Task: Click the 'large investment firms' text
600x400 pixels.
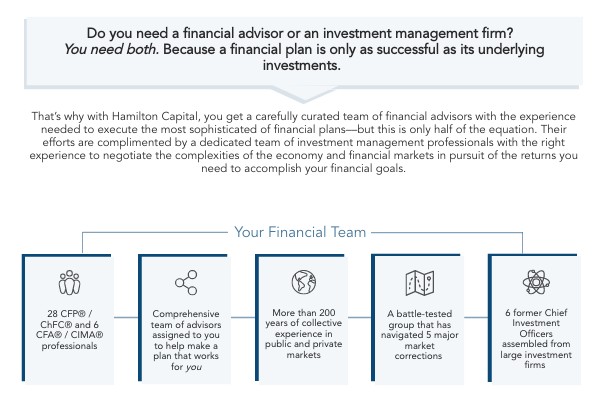Action: pos(536,359)
